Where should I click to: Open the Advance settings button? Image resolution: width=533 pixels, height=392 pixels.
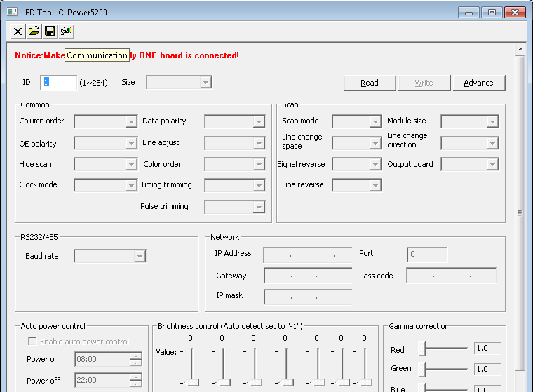(478, 83)
